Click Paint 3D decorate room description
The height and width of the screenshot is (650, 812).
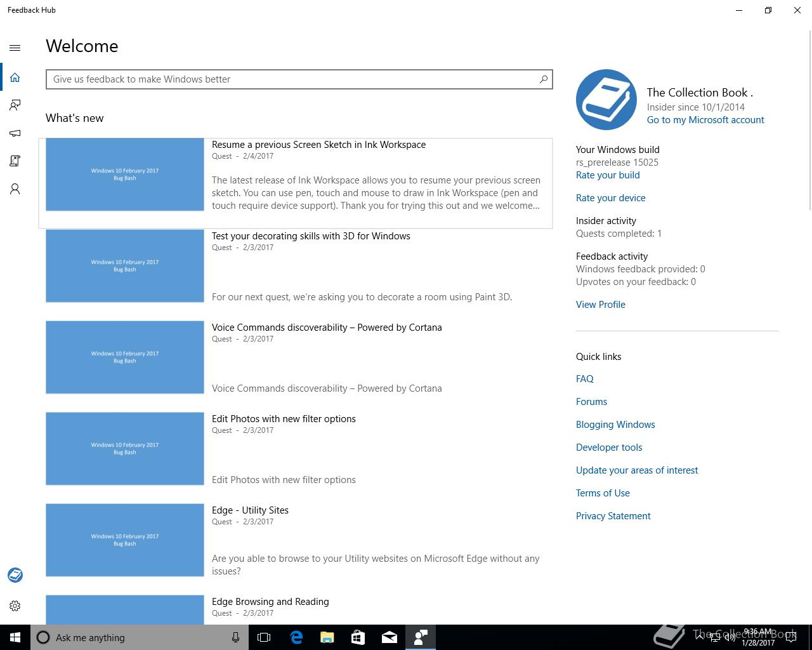coord(362,297)
